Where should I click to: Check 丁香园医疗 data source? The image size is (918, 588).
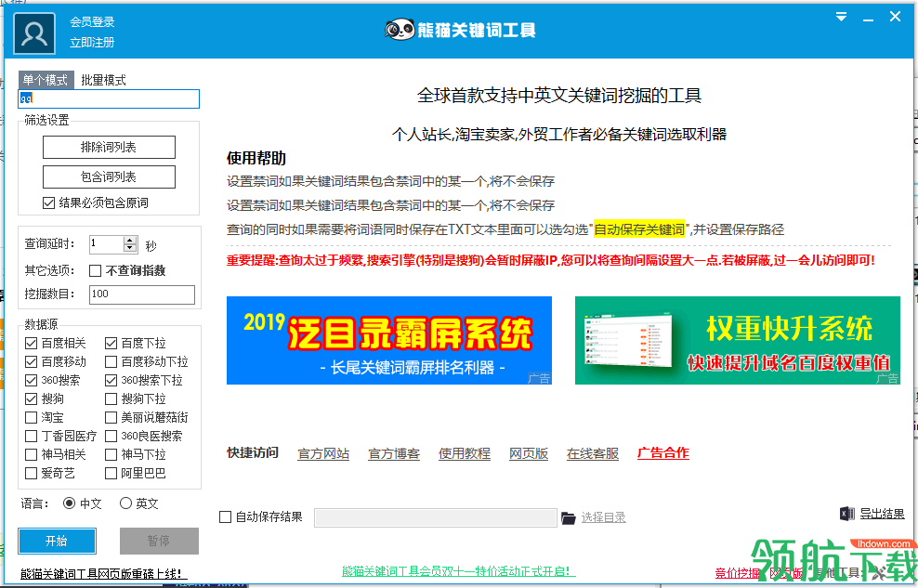tap(32, 436)
